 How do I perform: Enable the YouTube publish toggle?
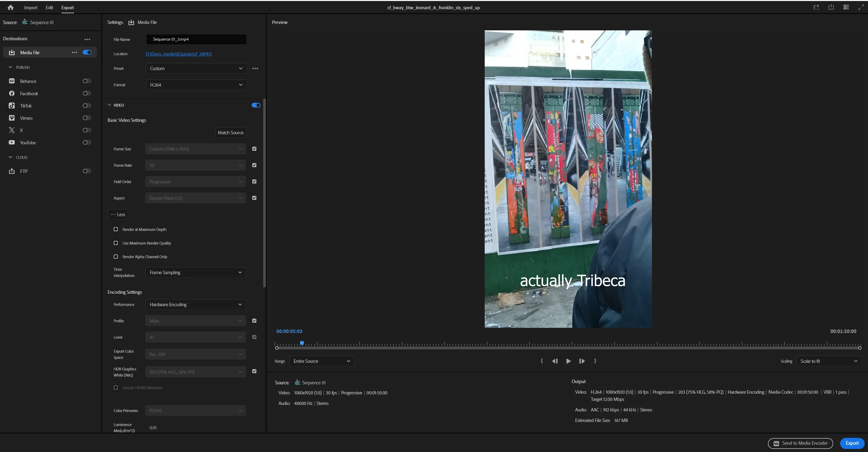(87, 142)
